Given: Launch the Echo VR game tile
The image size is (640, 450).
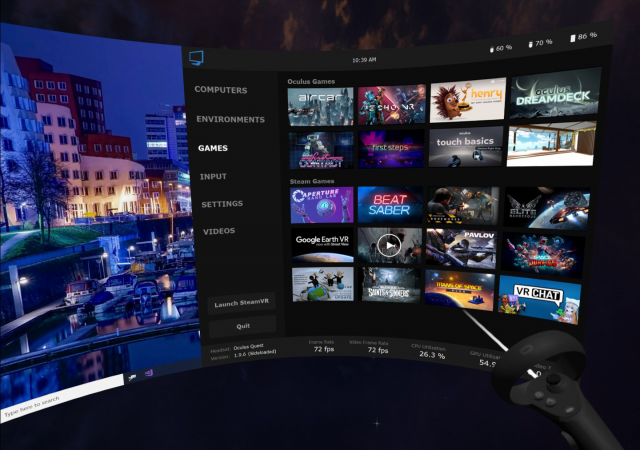Looking at the screenshot, I should pyautogui.click(x=392, y=104).
